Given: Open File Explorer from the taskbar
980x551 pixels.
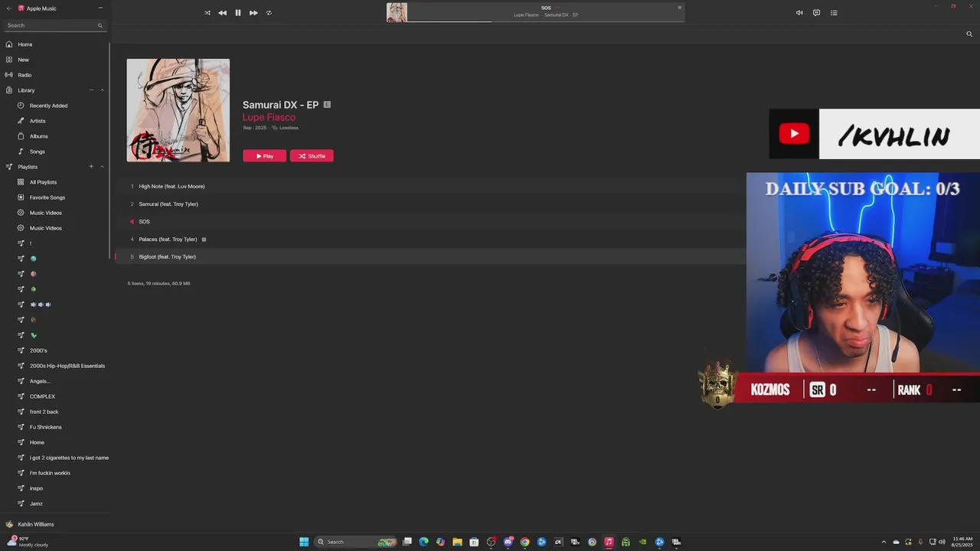Looking at the screenshot, I should 457,542.
